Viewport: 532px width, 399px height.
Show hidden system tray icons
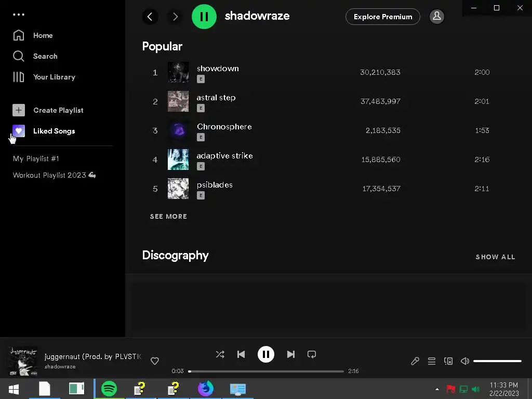[437, 389]
